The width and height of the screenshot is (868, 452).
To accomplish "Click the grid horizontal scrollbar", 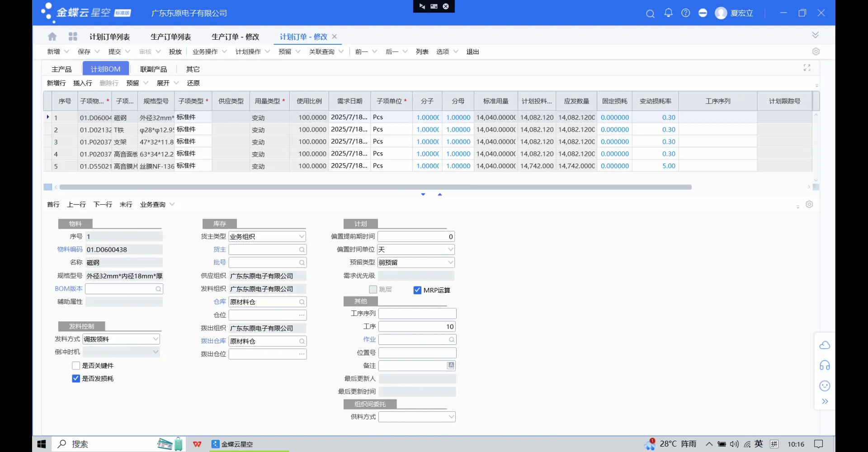I will coord(375,187).
